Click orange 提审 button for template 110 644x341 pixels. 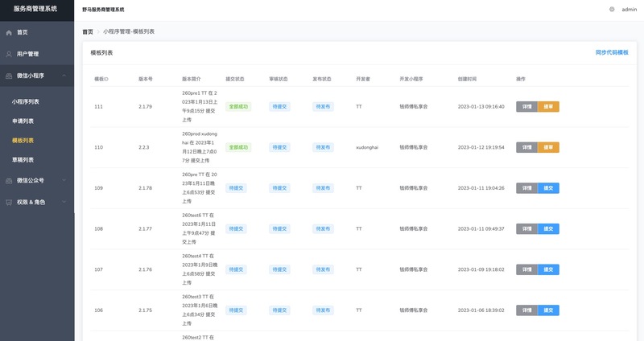coord(548,147)
